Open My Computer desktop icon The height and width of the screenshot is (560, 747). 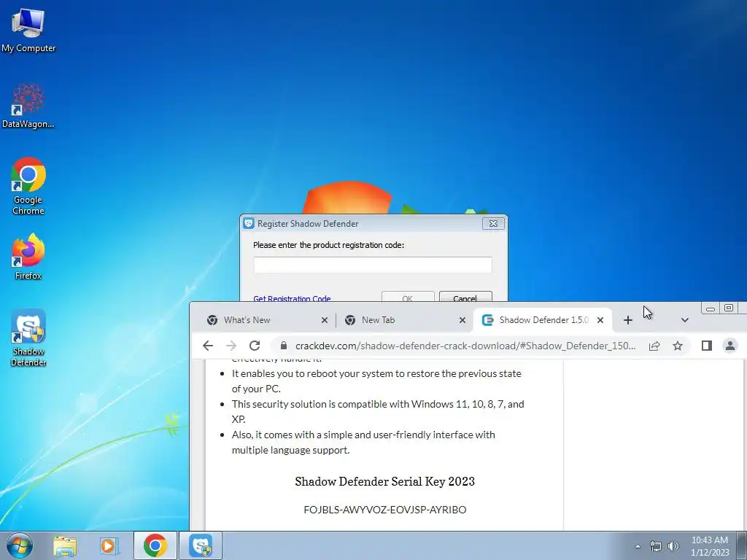point(28,29)
